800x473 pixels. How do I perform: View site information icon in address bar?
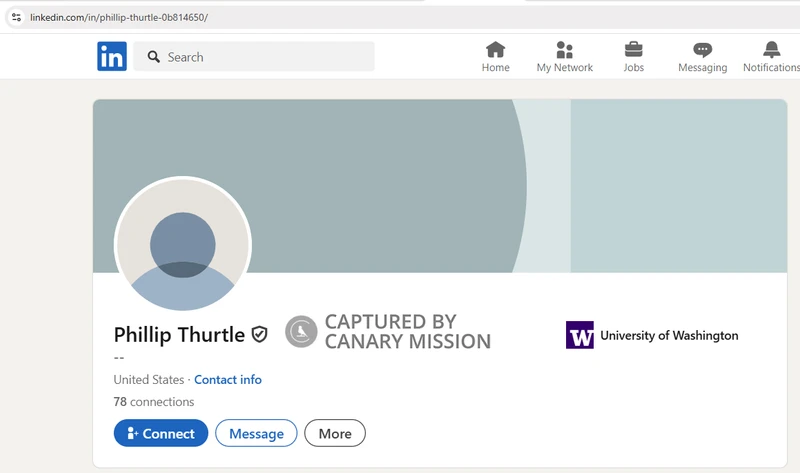[16, 18]
